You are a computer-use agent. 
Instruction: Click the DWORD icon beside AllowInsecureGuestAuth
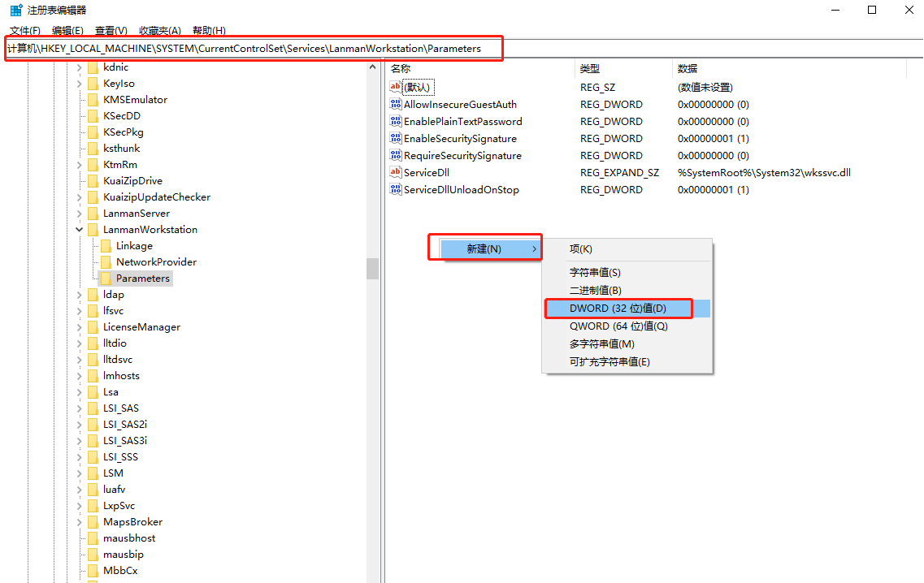click(x=395, y=104)
